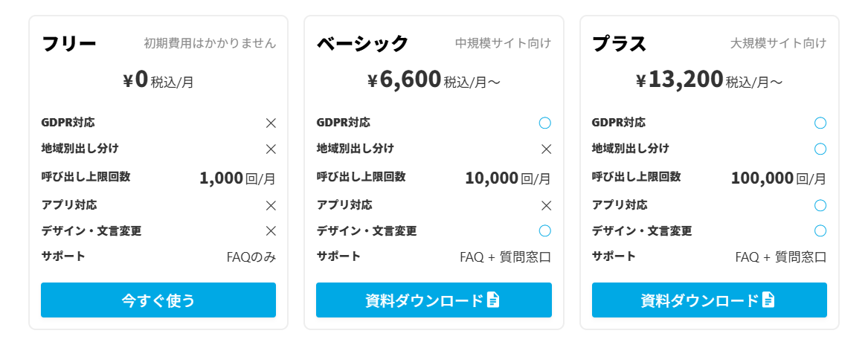The height and width of the screenshot is (342, 868).
Task: Click the 地域別出し分け cross icon in ベーシック plan
Action: (x=546, y=149)
